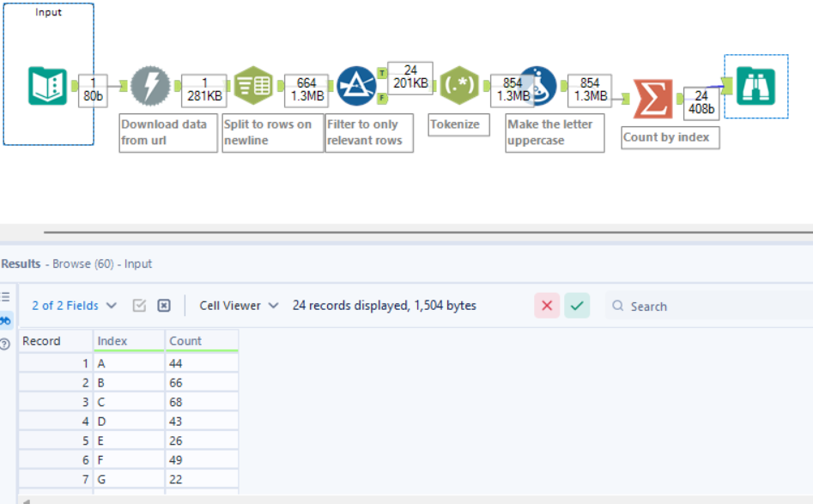Click the green checkmark apply button
Screen dimensions: 813x504
coord(577,306)
